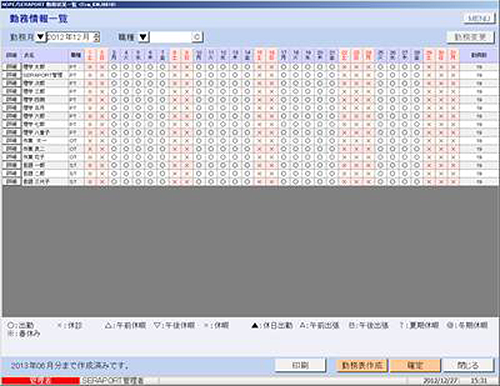Click the 閉じる button

(468, 365)
